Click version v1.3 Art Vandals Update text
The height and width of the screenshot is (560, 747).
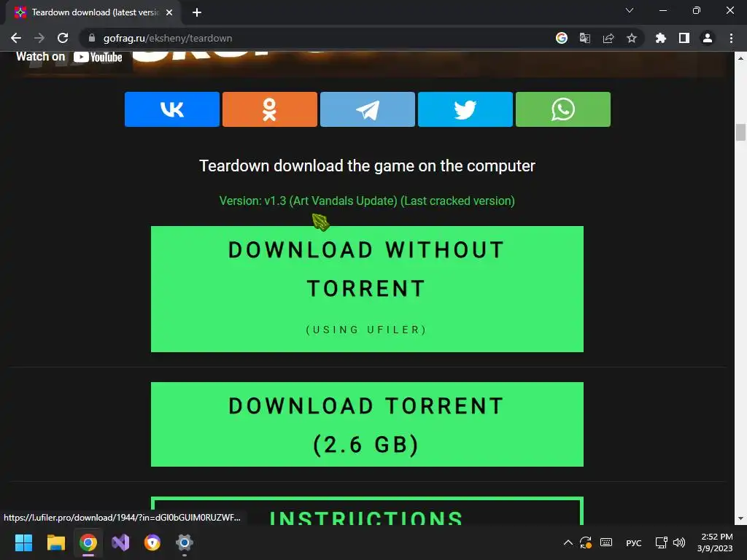point(367,201)
